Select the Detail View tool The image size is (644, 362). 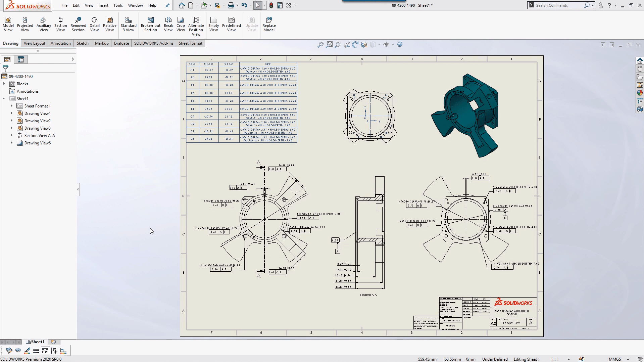point(94,24)
